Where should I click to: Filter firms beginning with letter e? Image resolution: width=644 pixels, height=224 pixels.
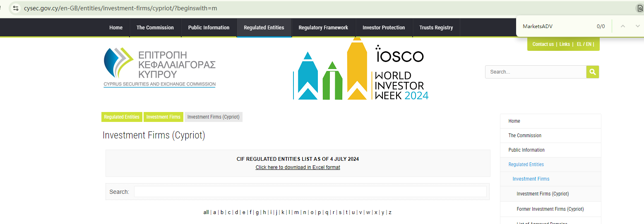pyautogui.click(x=244, y=212)
